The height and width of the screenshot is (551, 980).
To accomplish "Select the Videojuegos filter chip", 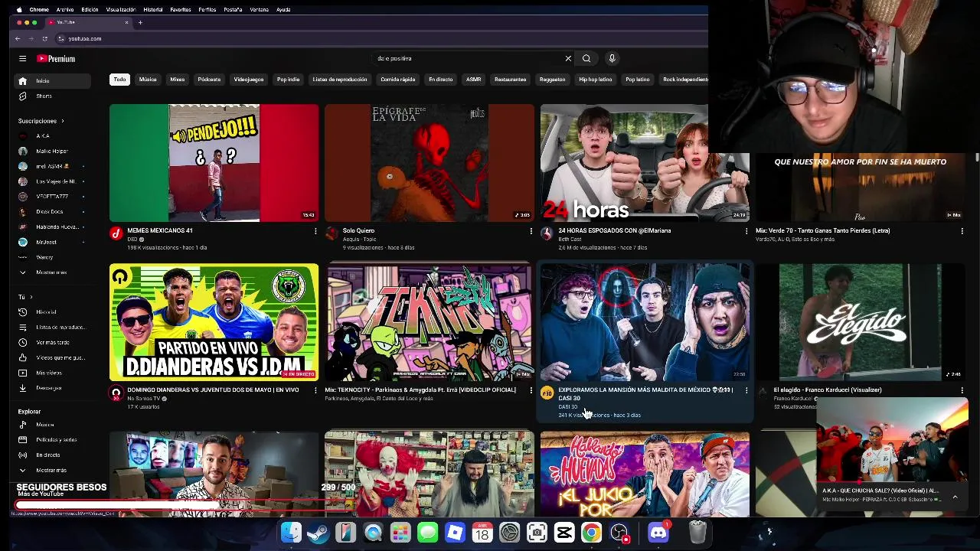I will (249, 80).
